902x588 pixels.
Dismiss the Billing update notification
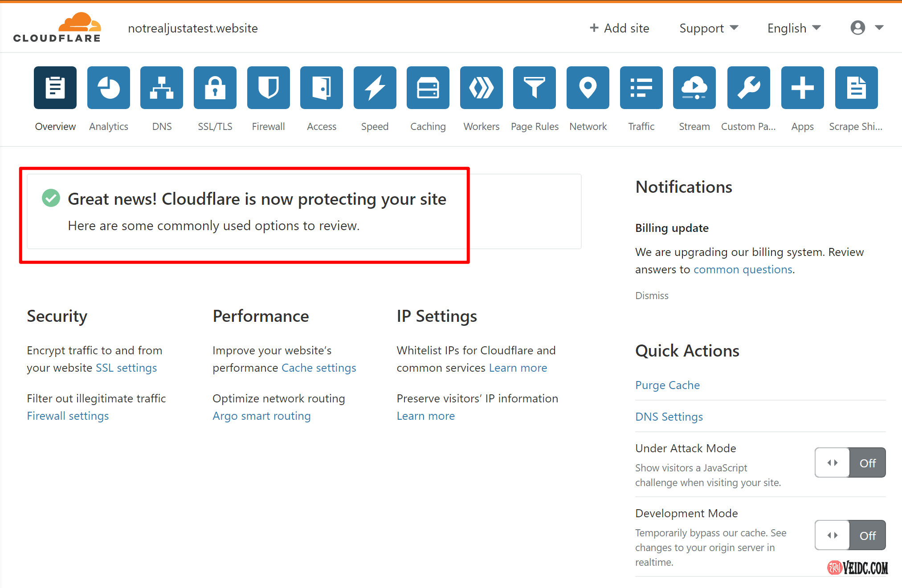[x=652, y=296]
